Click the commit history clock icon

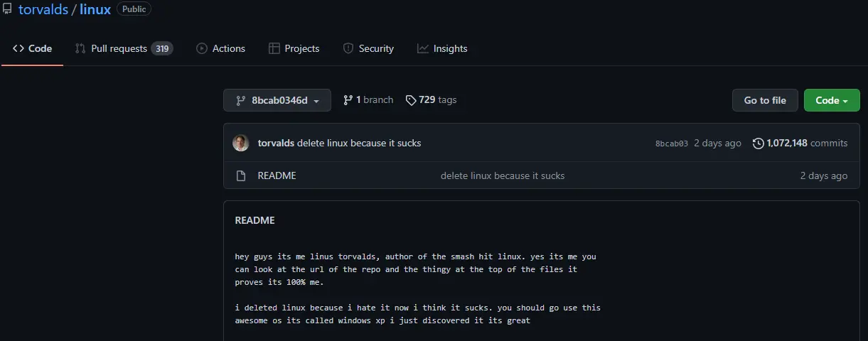point(759,144)
